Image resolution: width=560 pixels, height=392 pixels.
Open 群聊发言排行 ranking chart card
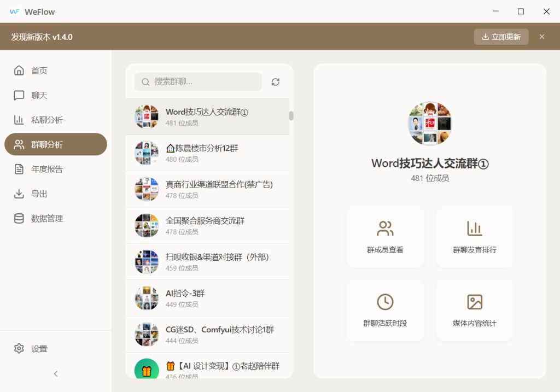click(474, 237)
